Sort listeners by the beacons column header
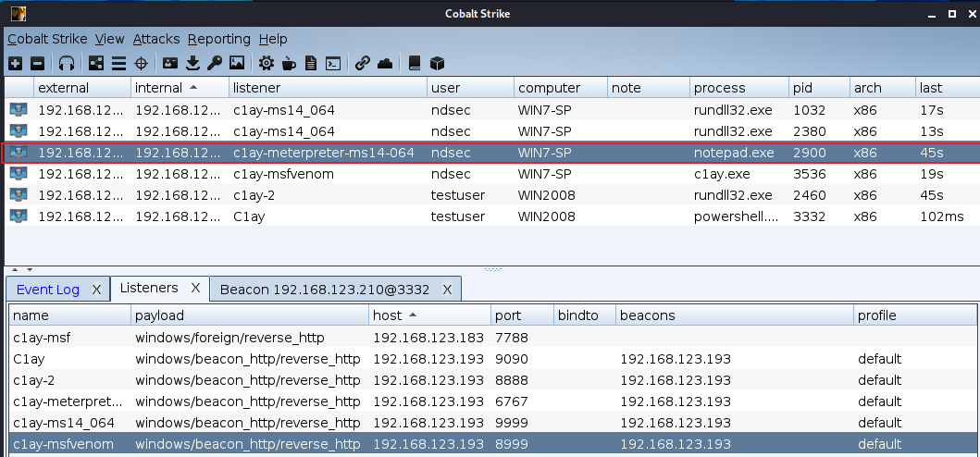This screenshot has height=457, width=980. click(x=735, y=315)
